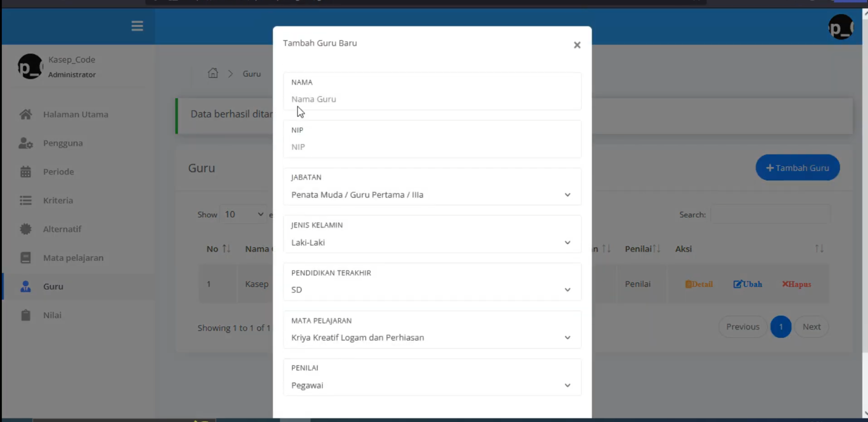The width and height of the screenshot is (868, 422).
Task: Click the Kriteria list icon
Action: (25, 200)
